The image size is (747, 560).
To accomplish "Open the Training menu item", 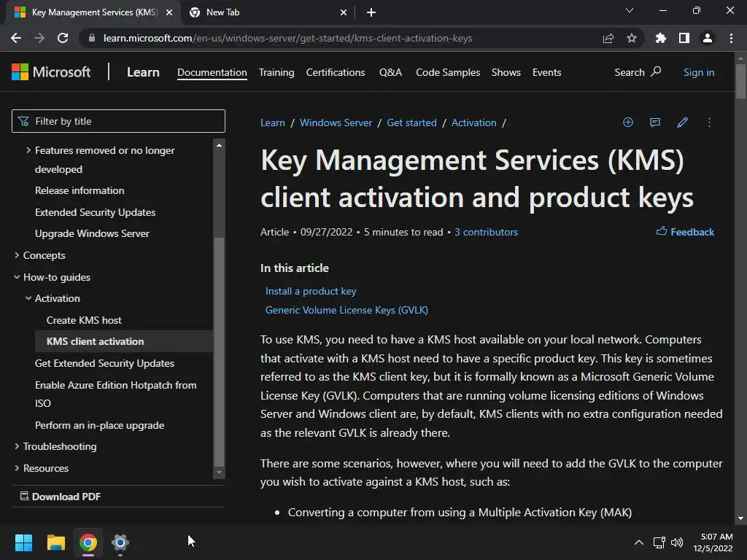I will tap(276, 72).
